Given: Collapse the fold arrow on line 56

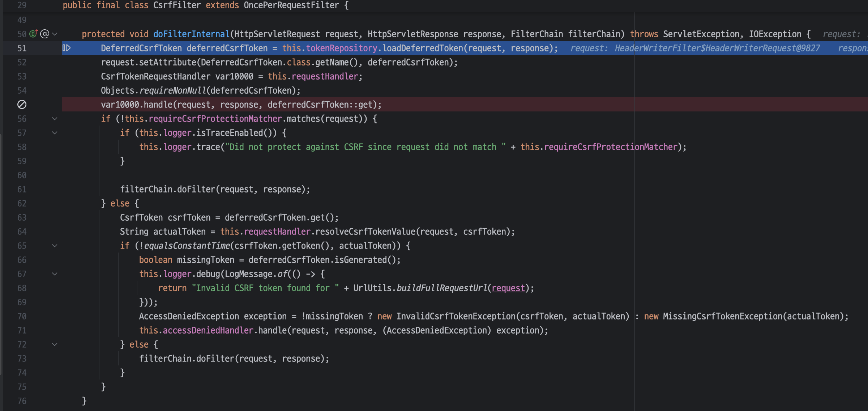Looking at the screenshot, I should 55,119.
